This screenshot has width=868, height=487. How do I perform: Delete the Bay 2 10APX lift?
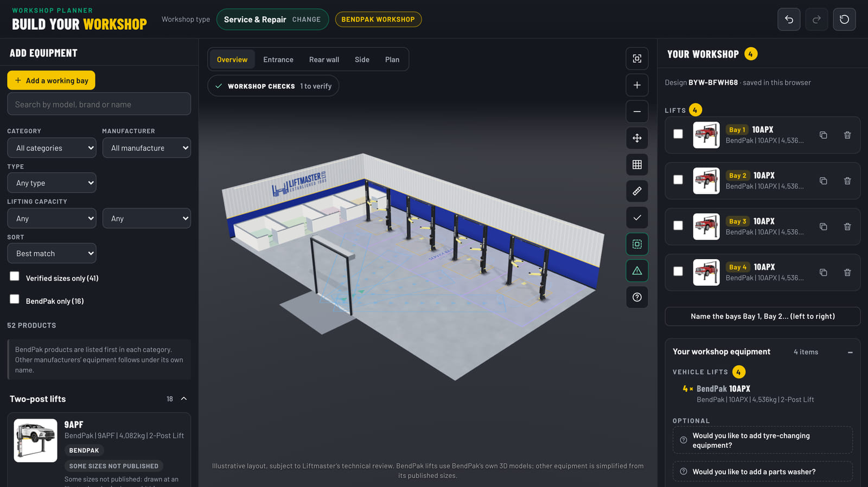pos(847,181)
